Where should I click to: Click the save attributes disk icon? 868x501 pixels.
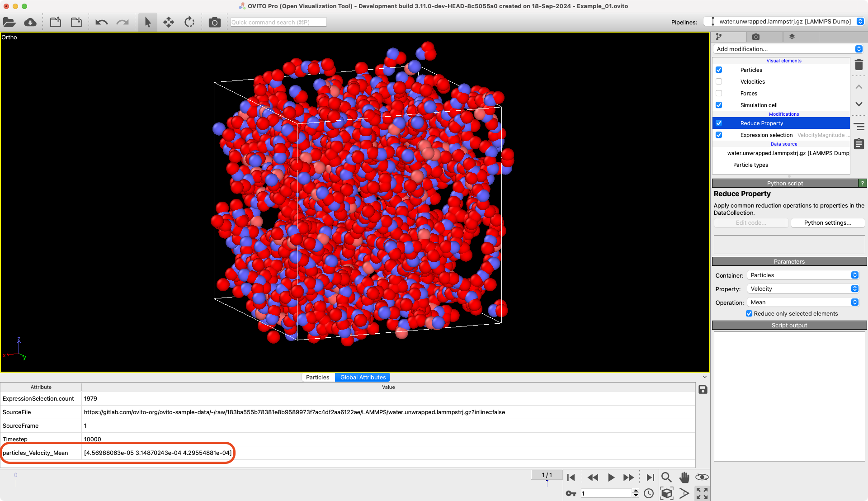click(x=703, y=390)
